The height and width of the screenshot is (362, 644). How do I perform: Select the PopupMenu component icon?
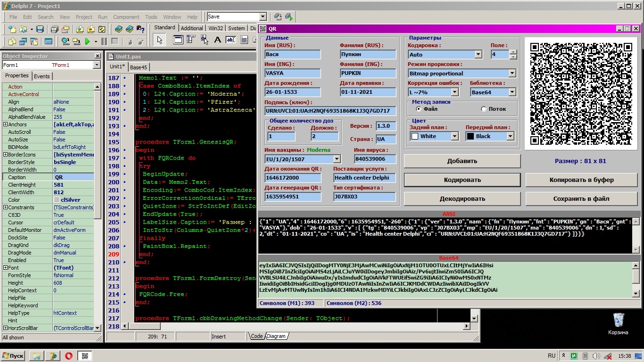(204, 40)
